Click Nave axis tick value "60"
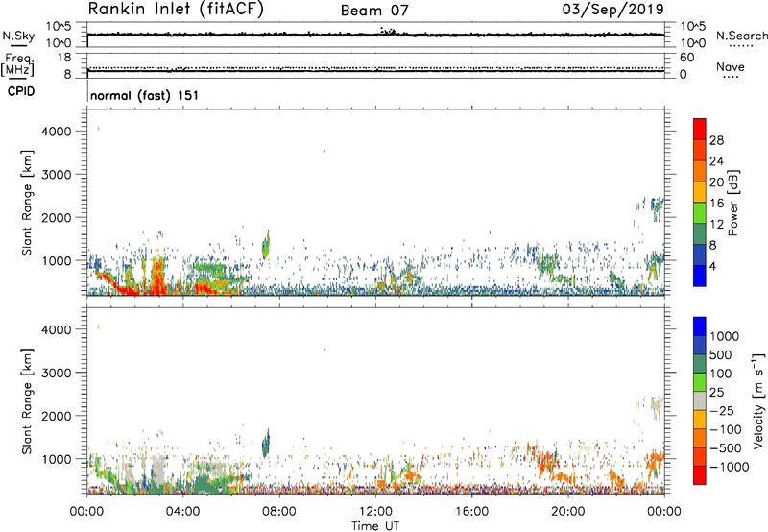Image resolution: width=768 pixels, height=532 pixels. click(686, 58)
